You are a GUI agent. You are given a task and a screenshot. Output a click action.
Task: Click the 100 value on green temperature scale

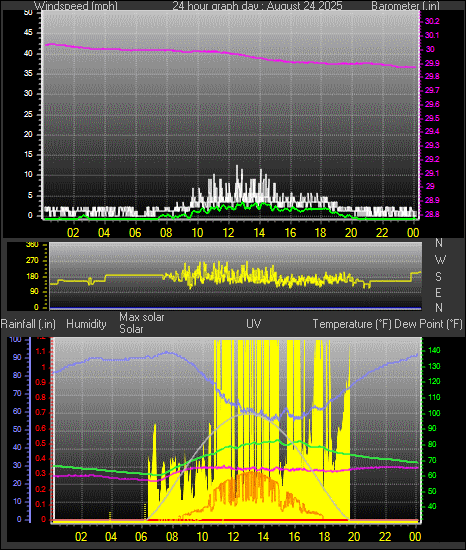pyautogui.click(x=434, y=413)
